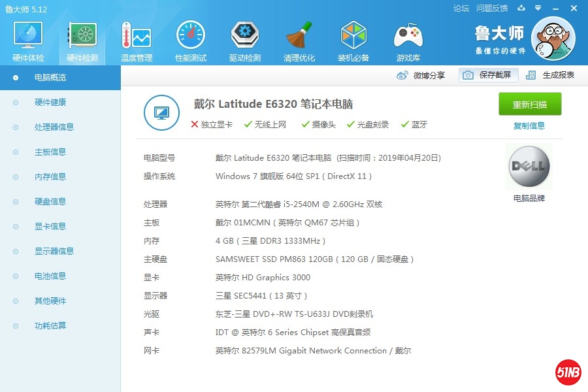Viewport: 588px width, 392px height.
Task: Open the 硬件体检 hardware checkup icon
Action: (x=27, y=39)
